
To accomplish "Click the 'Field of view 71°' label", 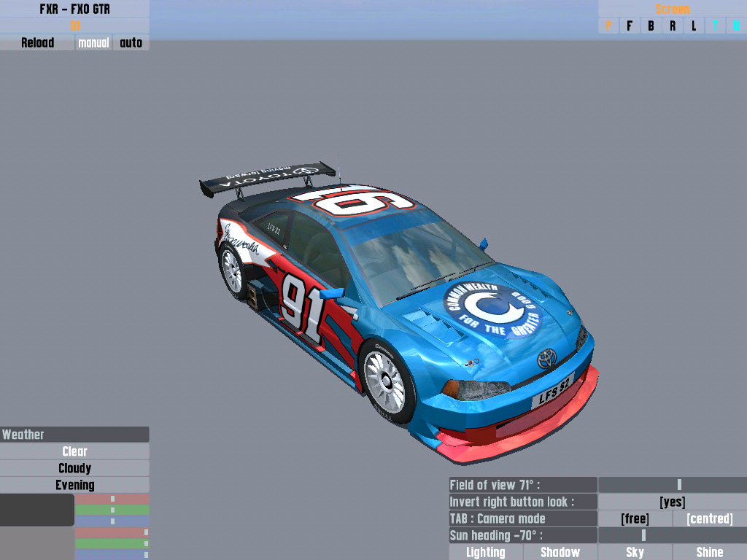I will (x=522, y=485).
